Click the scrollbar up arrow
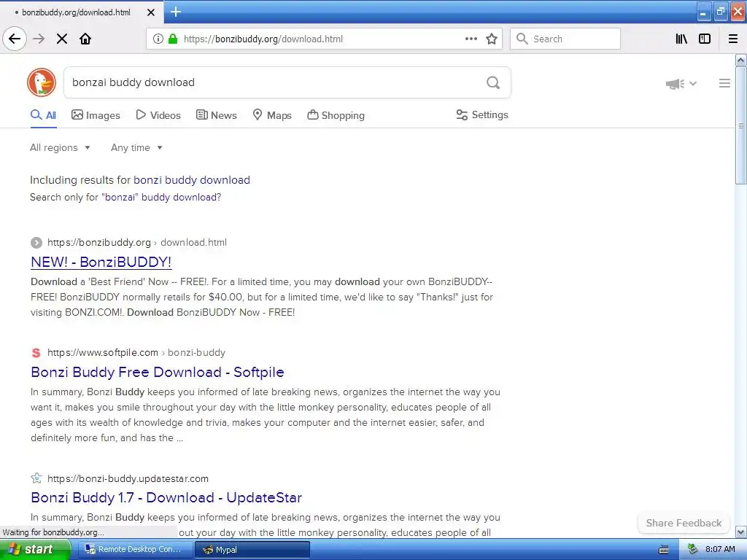The width and height of the screenshot is (747, 560). 740,60
